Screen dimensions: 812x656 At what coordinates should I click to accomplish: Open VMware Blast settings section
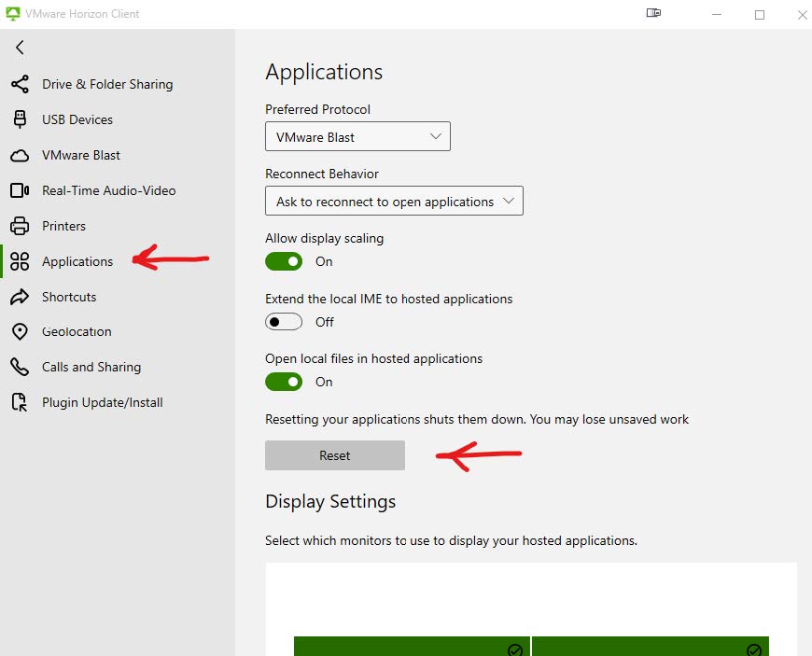click(118, 155)
